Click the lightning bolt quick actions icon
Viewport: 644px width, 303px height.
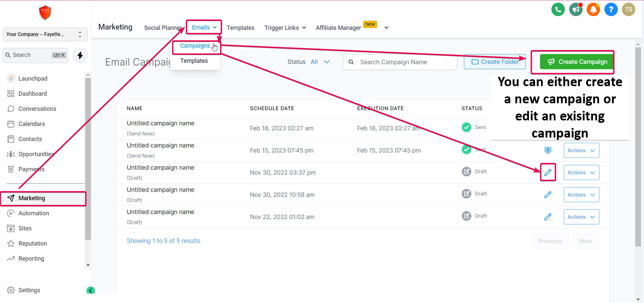pyautogui.click(x=80, y=55)
